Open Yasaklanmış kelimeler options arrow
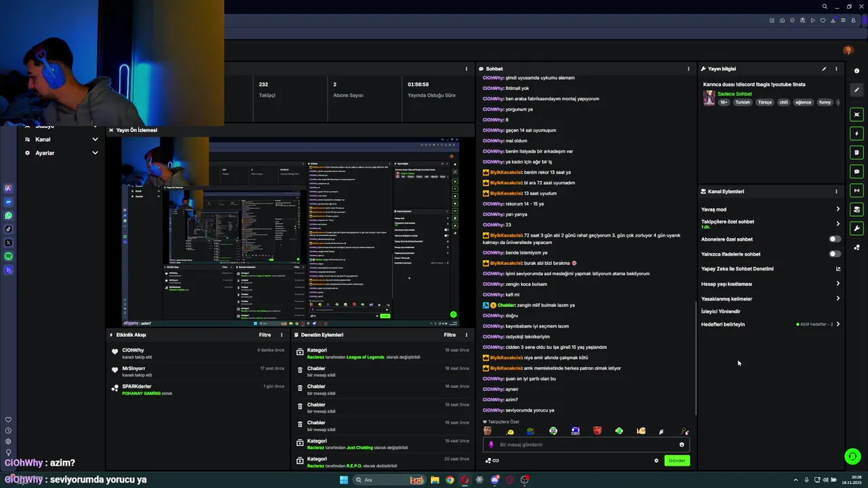 [x=837, y=299]
